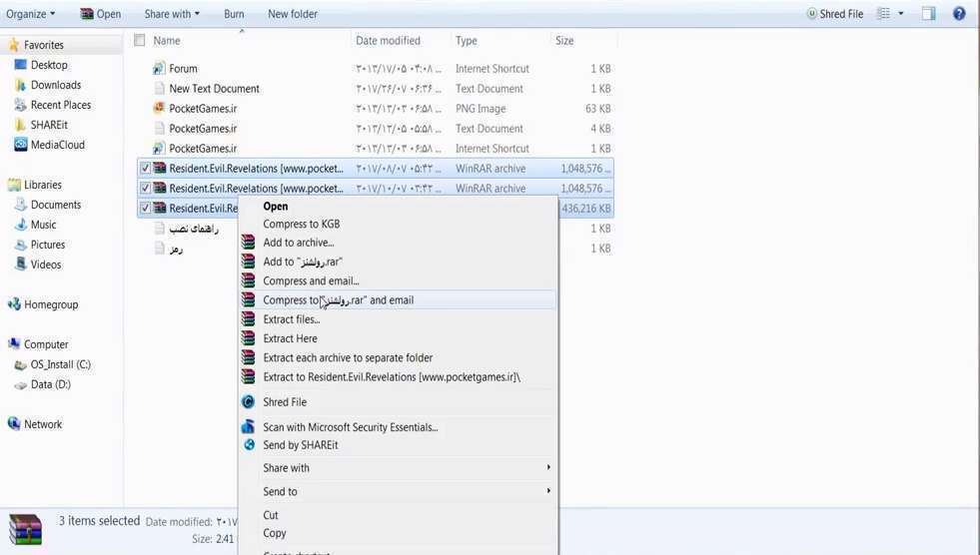The width and height of the screenshot is (980, 555).
Task: Click Shred File in the toolbar
Action: [835, 14]
